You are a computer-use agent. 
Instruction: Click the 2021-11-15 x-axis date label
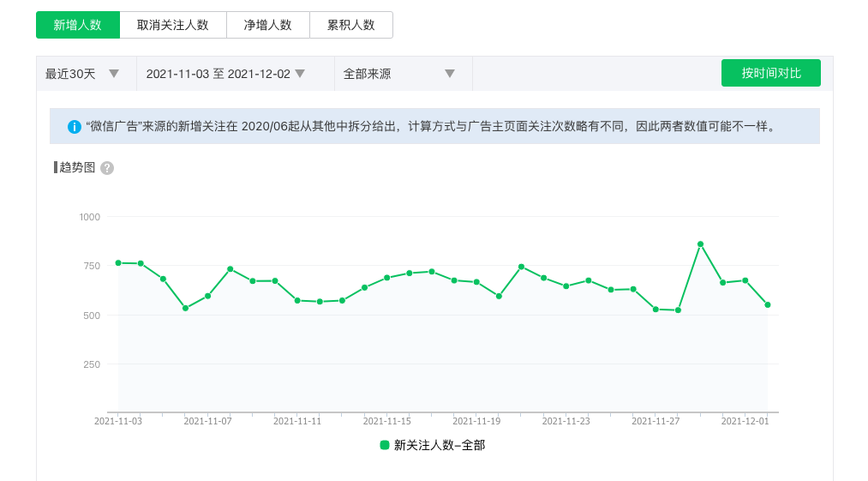pyautogui.click(x=386, y=421)
